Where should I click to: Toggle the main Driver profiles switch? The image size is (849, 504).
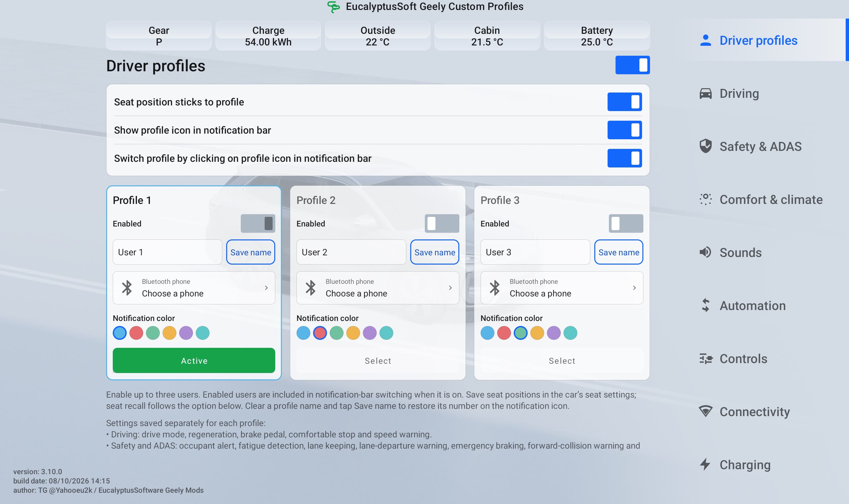[x=632, y=65]
